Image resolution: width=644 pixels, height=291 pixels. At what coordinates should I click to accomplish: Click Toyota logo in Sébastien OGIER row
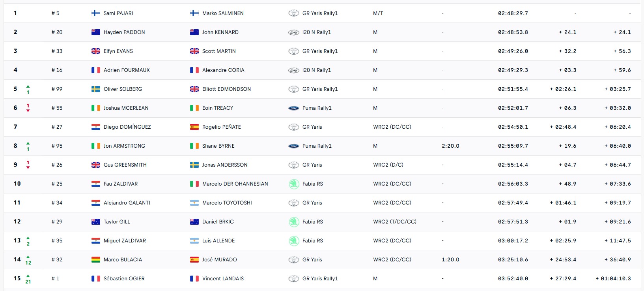click(294, 279)
